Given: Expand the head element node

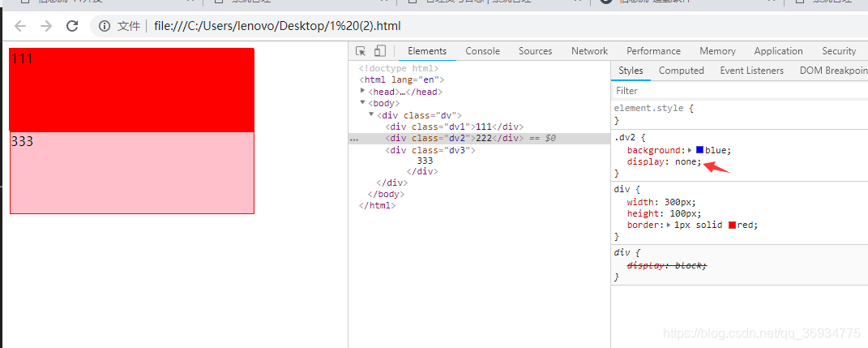Looking at the screenshot, I should (x=362, y=91).
